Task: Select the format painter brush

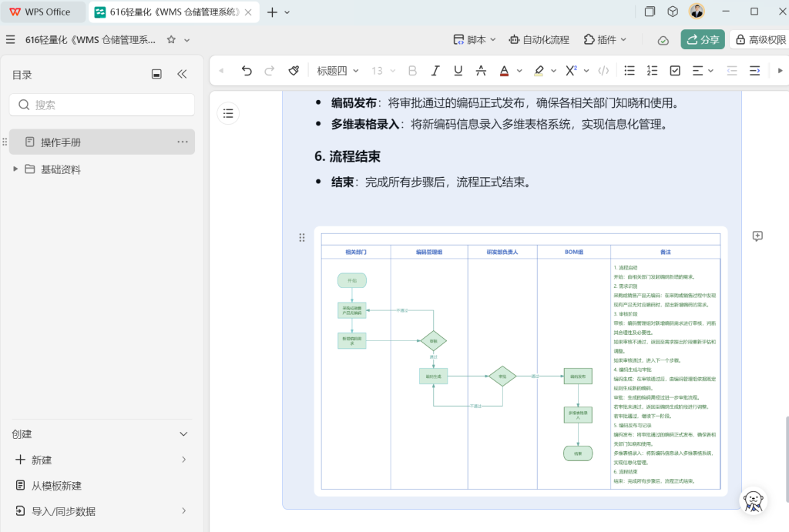Action: click(x=294, y=71)
